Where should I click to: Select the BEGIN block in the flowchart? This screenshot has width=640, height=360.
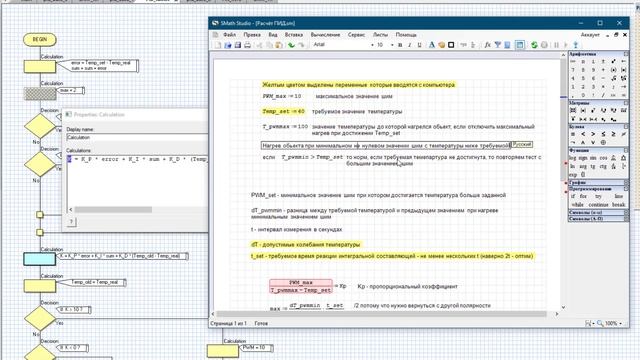pyautogui.click(x=40, y=40)
